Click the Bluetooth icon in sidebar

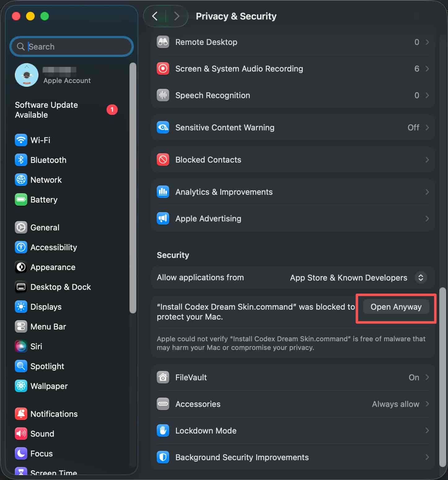click(x=21, y=160)
